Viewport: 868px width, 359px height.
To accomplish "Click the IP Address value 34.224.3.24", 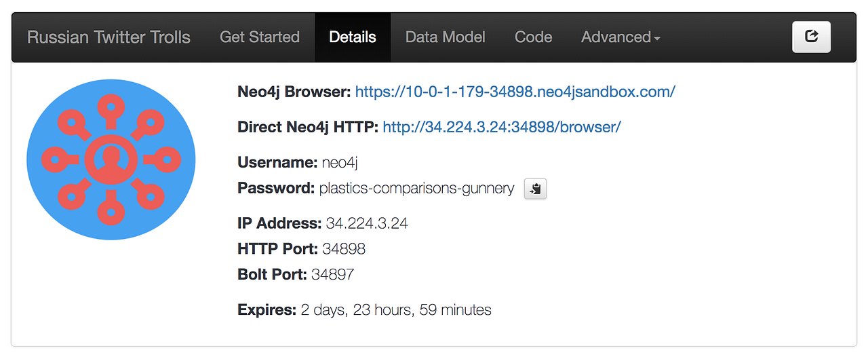I will point(367,223).
